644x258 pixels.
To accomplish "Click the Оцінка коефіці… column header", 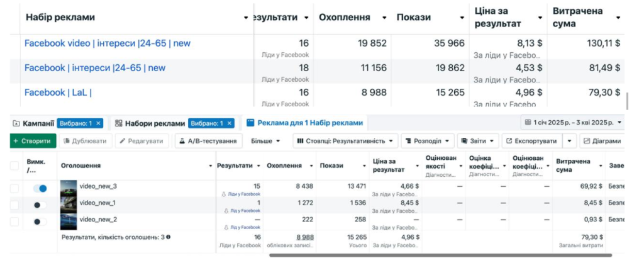I will (484, 162).
